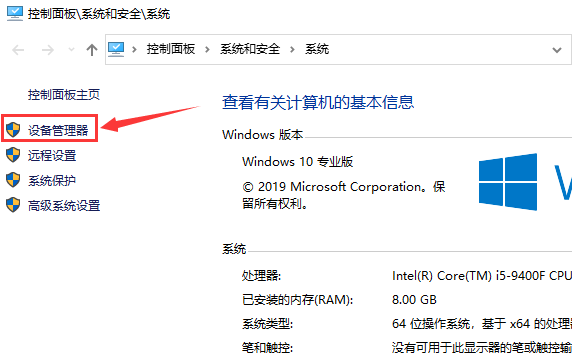Expand chevron after 控制面板 breadcrumb
Viewport: 572px width, 361px height.
coord(207,49)
